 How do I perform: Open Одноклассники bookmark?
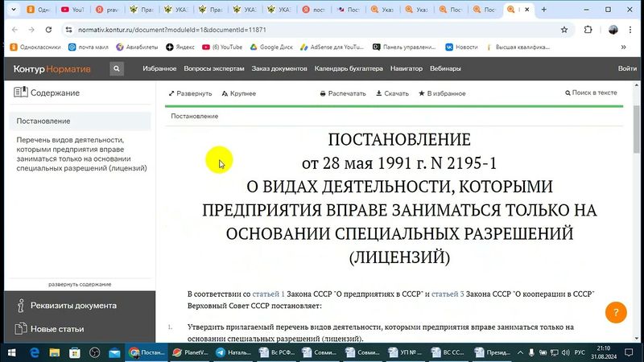[35, 47]
